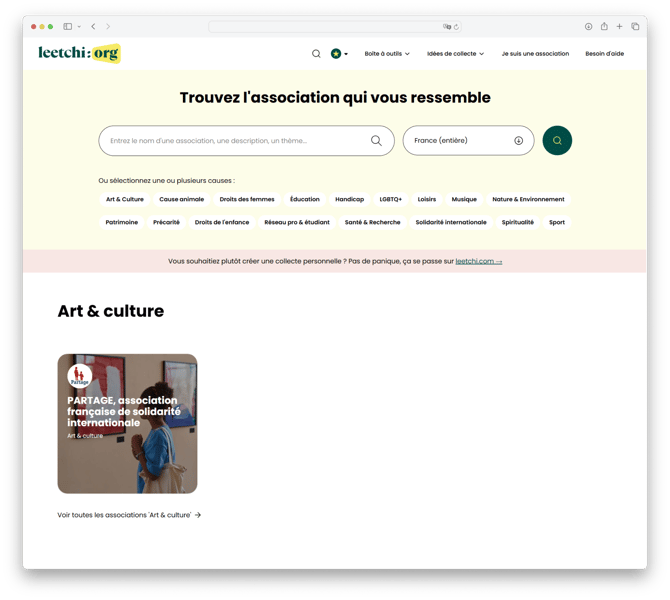
Task: Open the PARTAGE association card
Action: click(x=127, y=424)
